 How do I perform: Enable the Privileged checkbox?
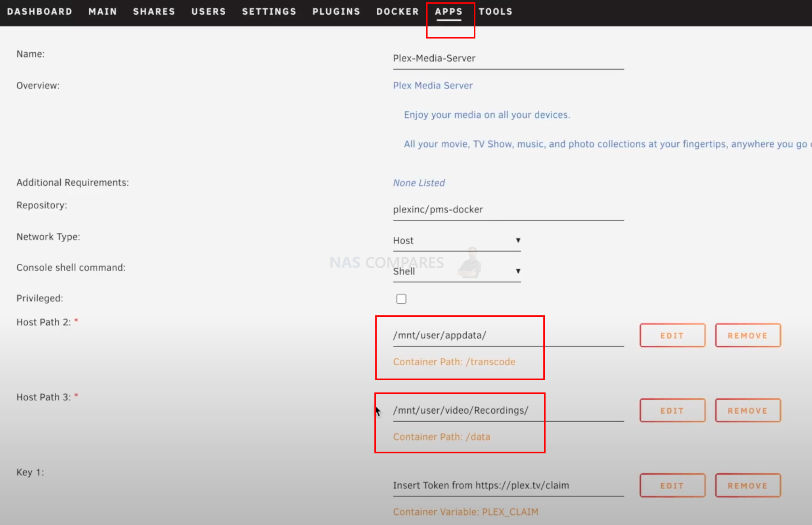coord(401,299)
